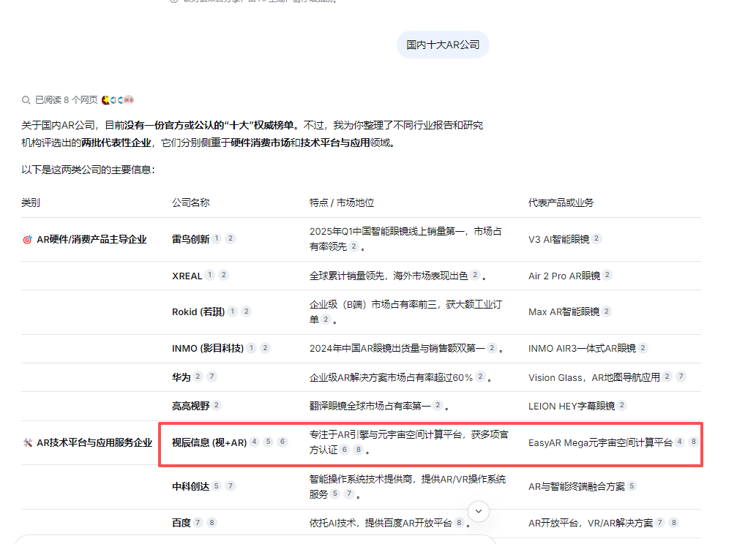Click the company name "Rokid (若琪)"
Screen dimensions: 756x544
198,311
